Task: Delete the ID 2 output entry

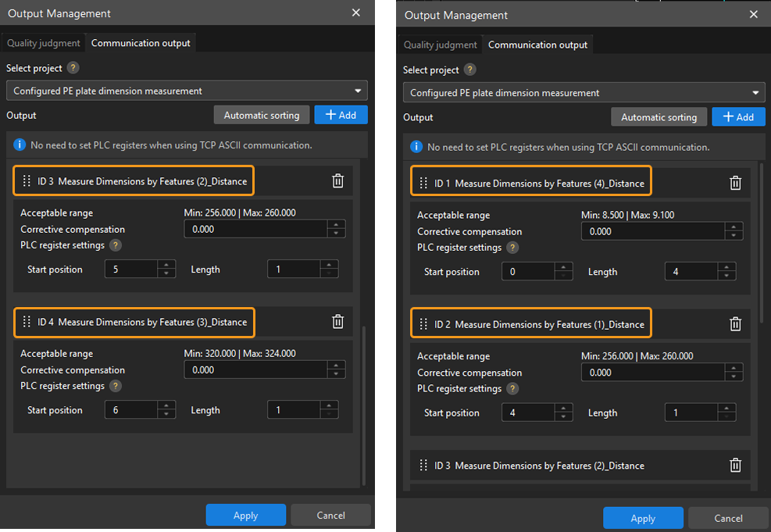Action: click(x=735, y=324)
